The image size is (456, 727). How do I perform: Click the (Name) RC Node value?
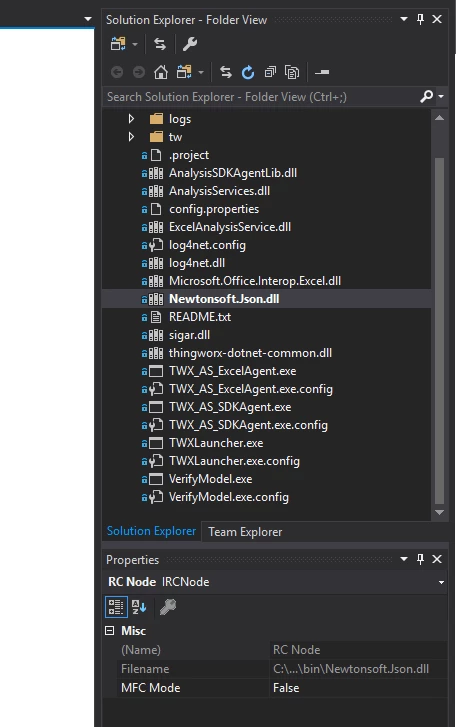pos(358,650)
